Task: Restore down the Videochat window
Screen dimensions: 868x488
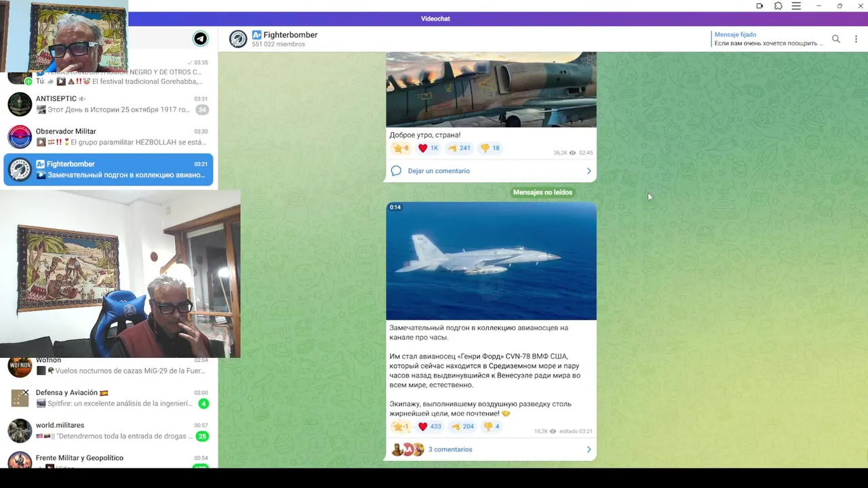Action: (840, 6)
